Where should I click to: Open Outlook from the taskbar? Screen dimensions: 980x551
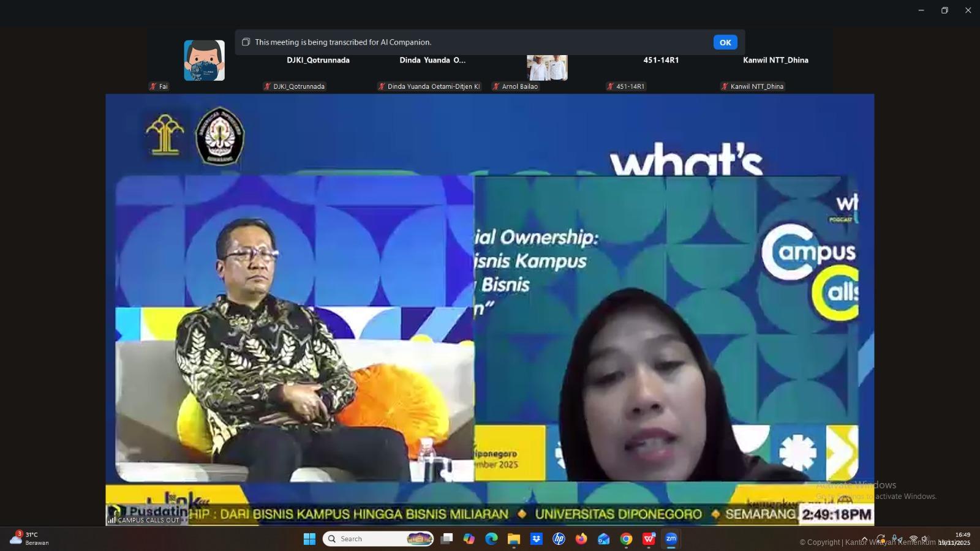click(603, 539)
